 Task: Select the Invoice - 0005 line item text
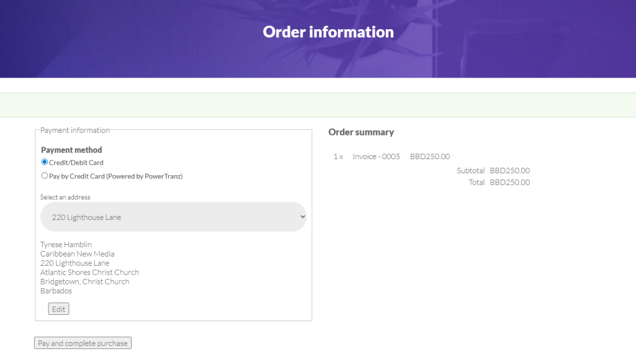tap(376, 157)
